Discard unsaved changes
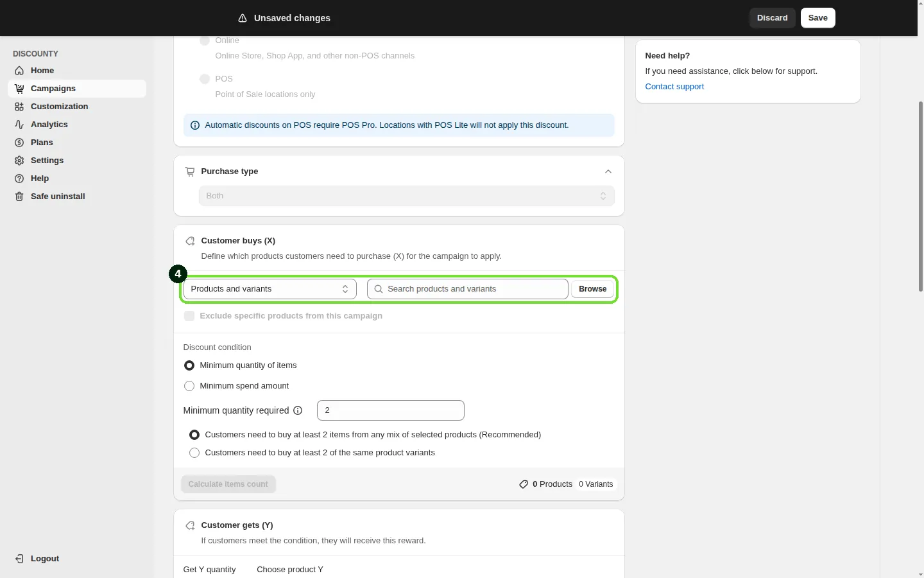The image size is (924, 578). (773, 18)
